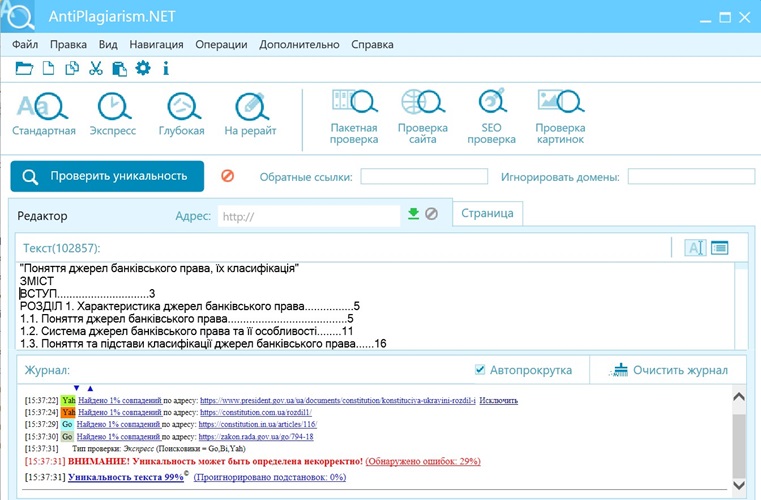
Task: Open the Справка menu
Action: [x=372, y=45]
